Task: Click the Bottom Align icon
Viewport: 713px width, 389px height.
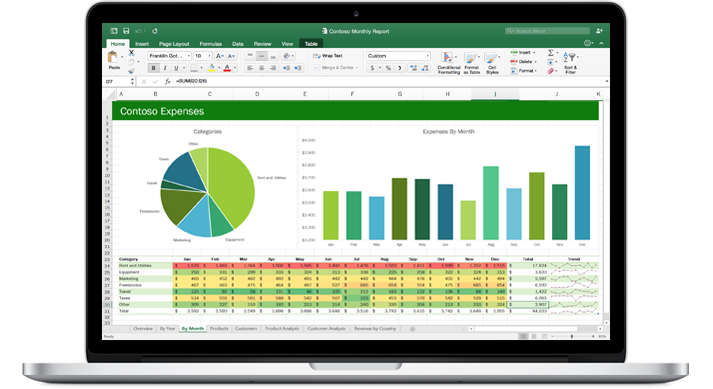Action: click(x=273, y=56)
